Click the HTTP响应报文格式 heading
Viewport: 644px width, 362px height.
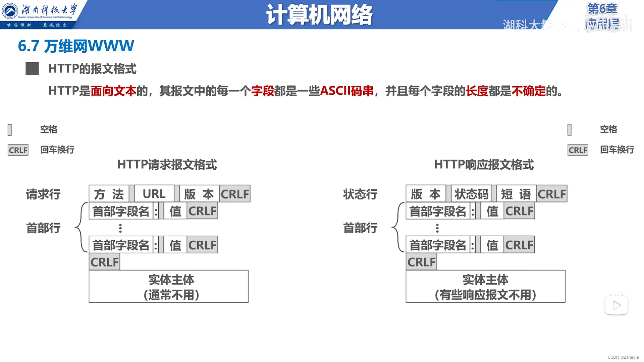click(484, 165)
